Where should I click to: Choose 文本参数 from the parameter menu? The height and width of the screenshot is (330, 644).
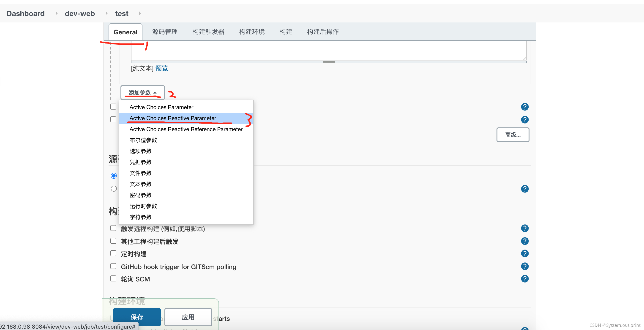(186, 184)
